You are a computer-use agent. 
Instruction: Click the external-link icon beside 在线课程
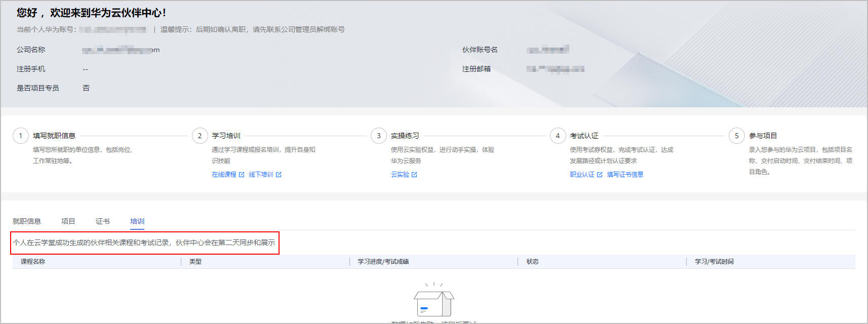[x=242, y=175]
